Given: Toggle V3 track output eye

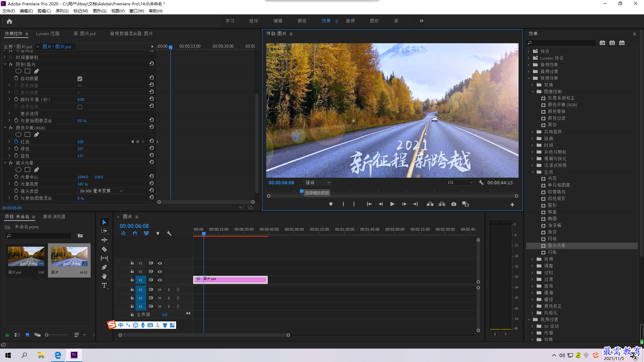Looking at the screenshot, I should click(x=160, y=263).
